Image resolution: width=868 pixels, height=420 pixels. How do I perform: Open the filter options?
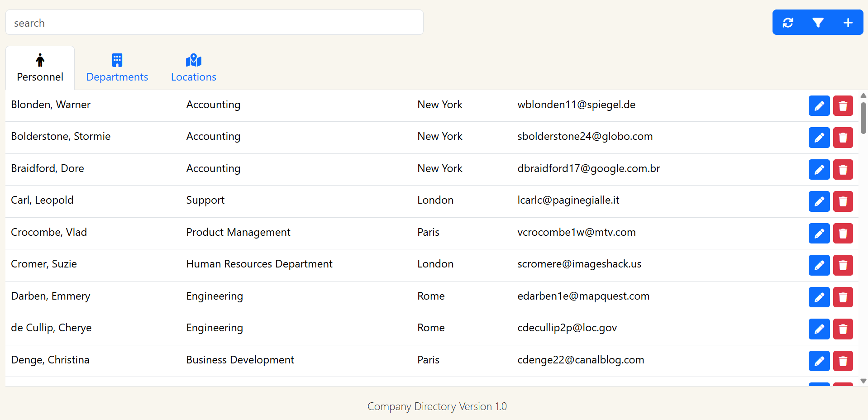click(x=817, y=22)
